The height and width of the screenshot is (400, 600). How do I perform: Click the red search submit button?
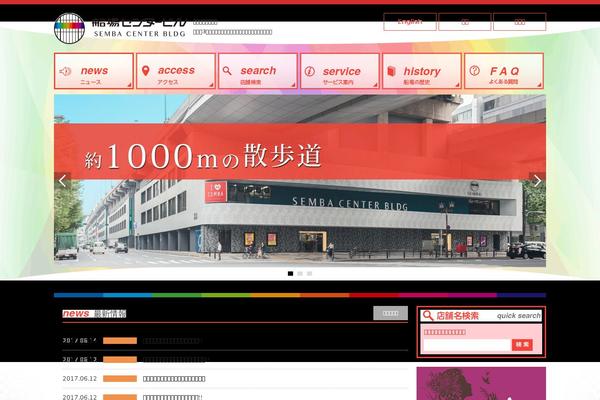point(522,345)
